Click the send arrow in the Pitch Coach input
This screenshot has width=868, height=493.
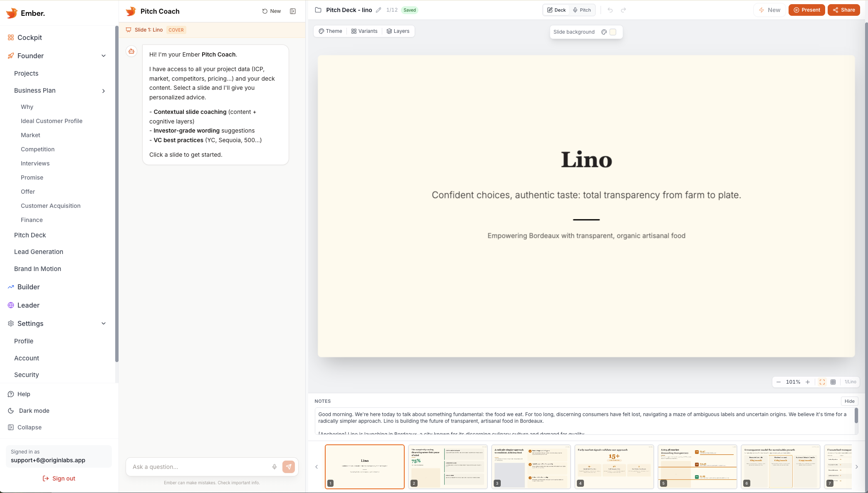tap(289, 467)
